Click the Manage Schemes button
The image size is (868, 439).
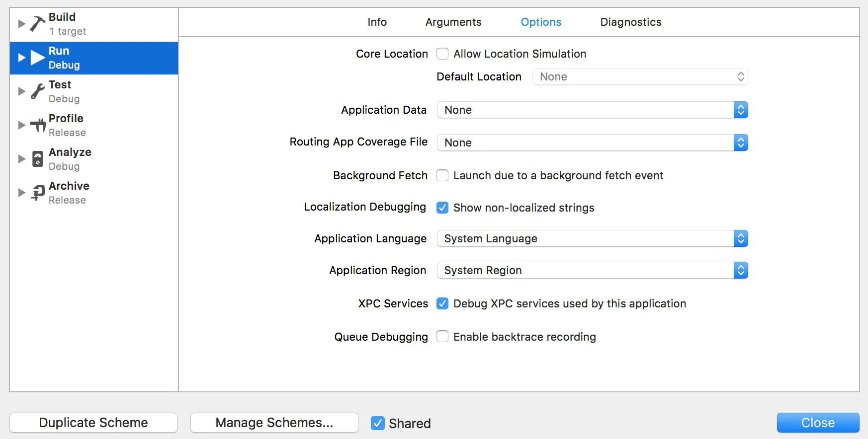pyautogui.click(x=274, y=423)
